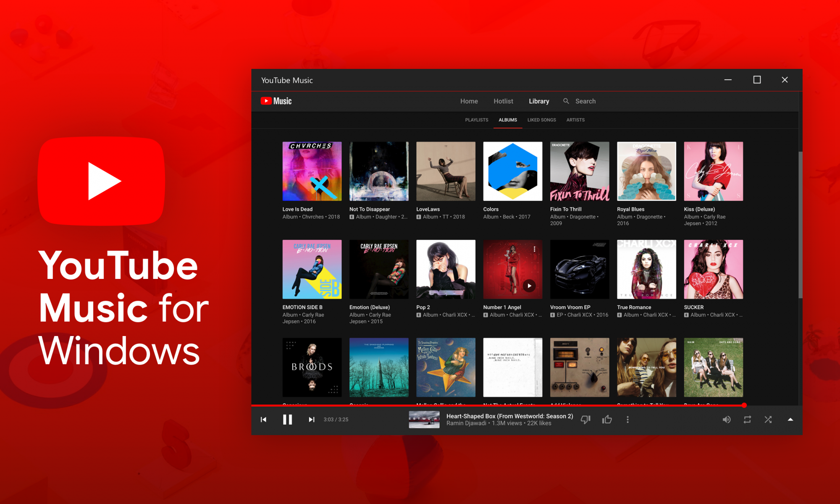Viewport: 840px width, 504px height.
Task: Open the player three-dot options menu
Action: pos(627,420)
